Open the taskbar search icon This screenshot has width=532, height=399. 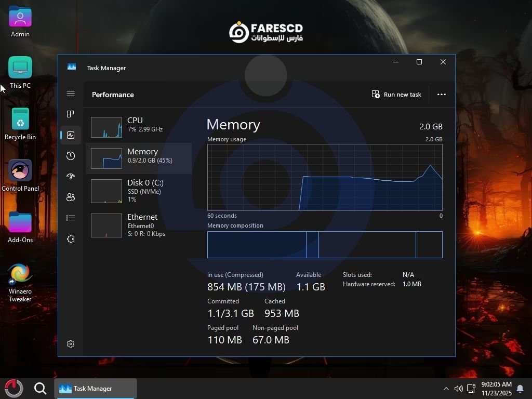40,389
